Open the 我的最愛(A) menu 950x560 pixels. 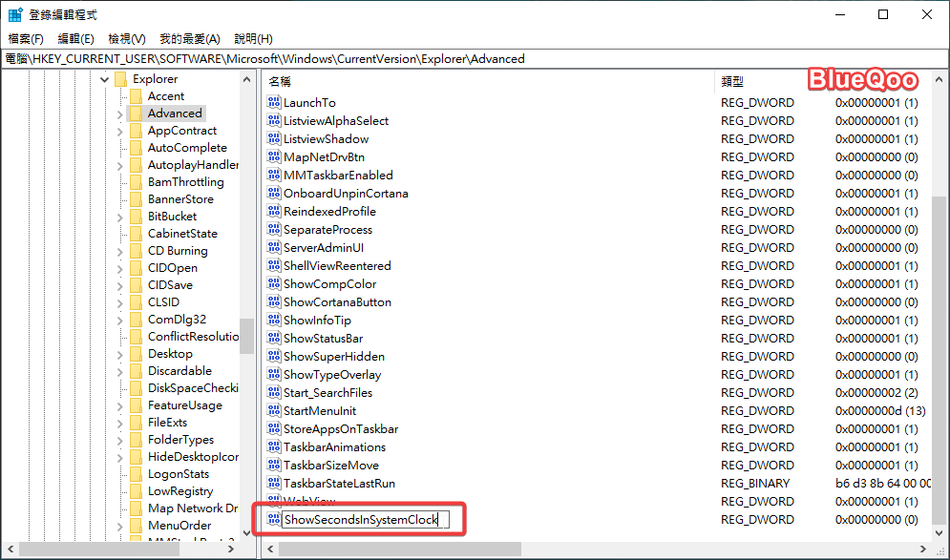pos(189,38)
